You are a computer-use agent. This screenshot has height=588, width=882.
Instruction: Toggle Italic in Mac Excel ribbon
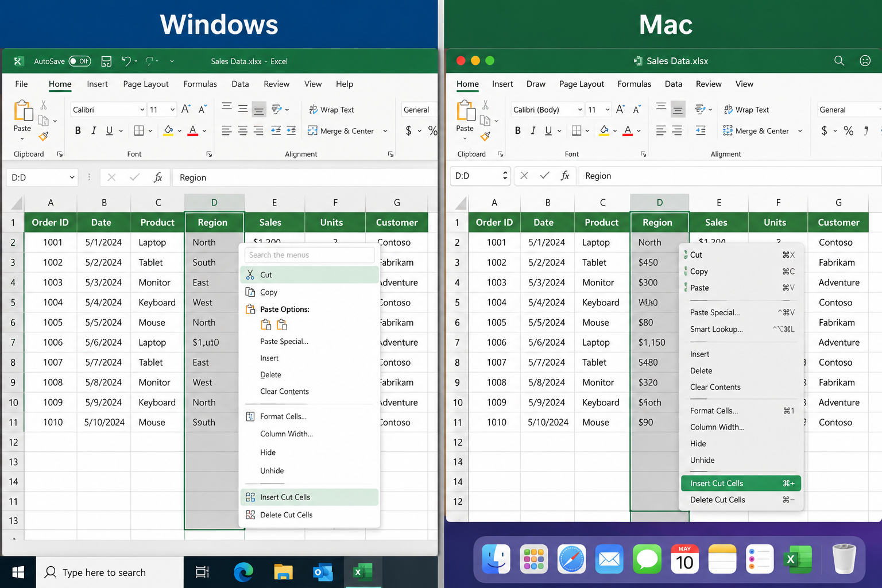[x=533, y=131]
